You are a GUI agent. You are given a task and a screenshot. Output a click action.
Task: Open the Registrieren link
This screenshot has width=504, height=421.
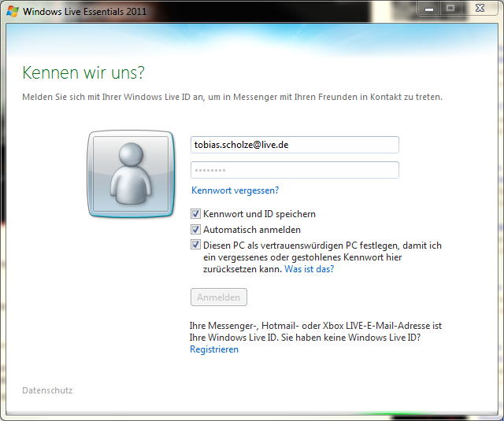click(x=214, y=349)
